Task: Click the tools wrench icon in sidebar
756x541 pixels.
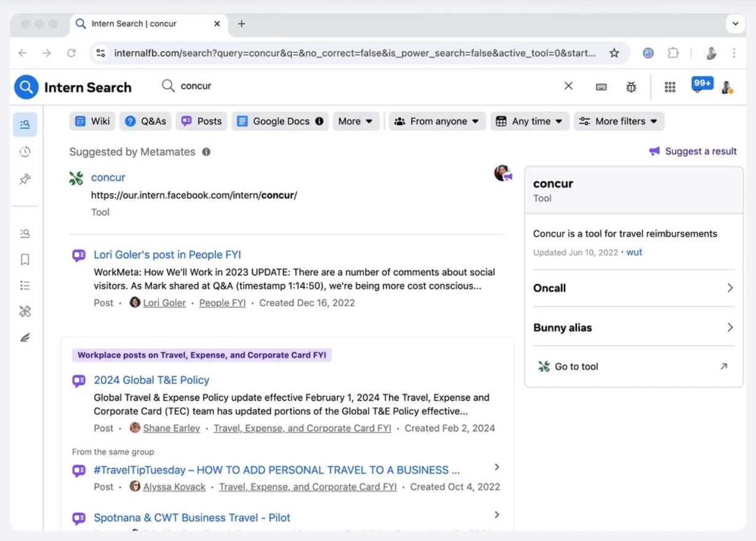Action: (x=25, y=311)
